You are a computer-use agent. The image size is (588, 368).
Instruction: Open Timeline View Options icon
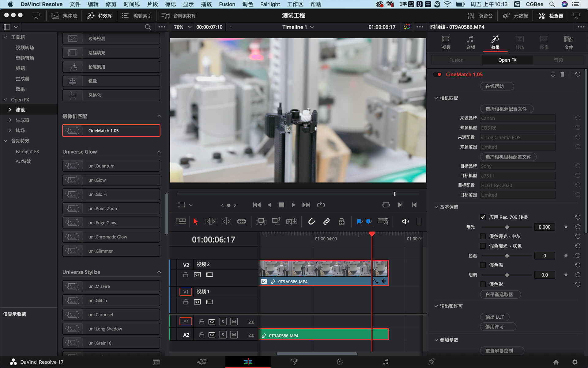point(181,221)
